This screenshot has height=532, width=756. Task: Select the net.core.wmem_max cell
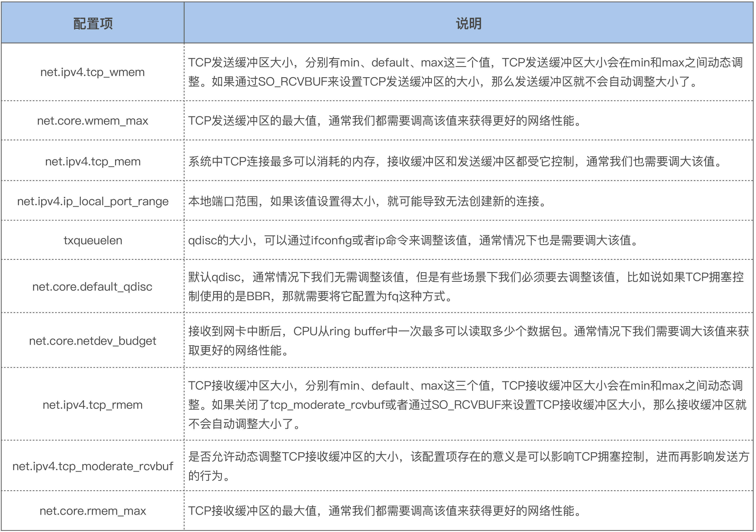point(93,121)
